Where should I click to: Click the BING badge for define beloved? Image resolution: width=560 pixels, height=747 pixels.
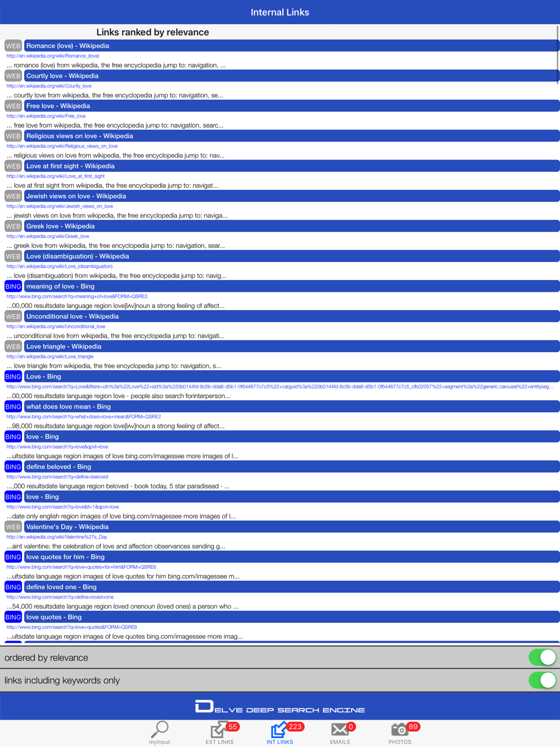click(x=13, y=467)
